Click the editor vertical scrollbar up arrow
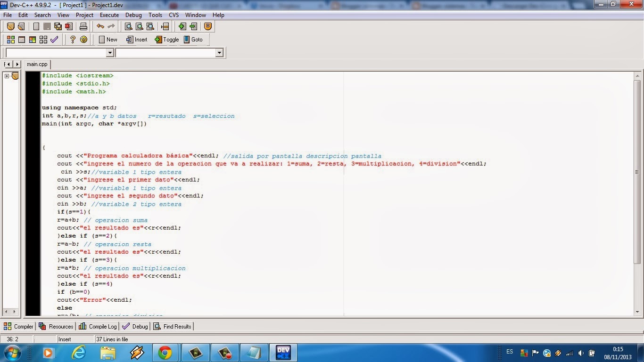644x362 pixels. (637, 75)
